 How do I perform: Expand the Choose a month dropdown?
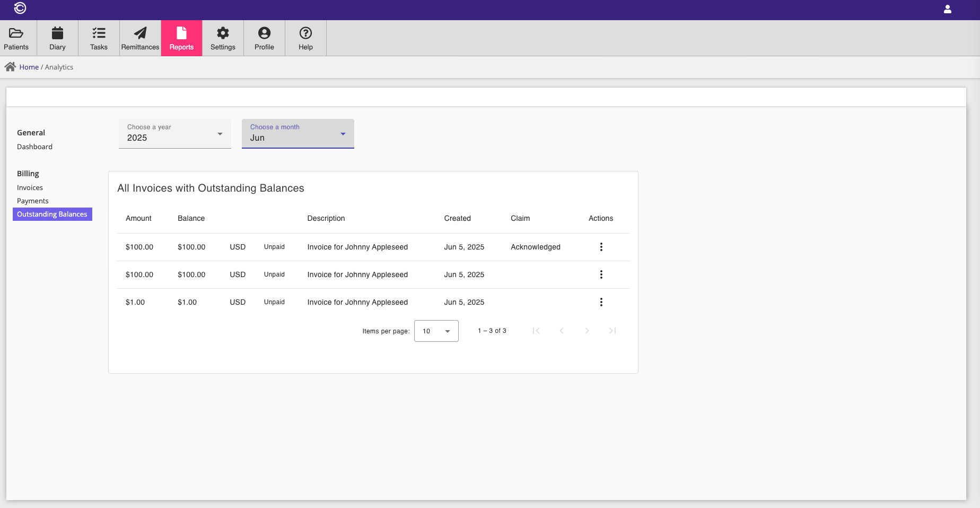(297, 134)
